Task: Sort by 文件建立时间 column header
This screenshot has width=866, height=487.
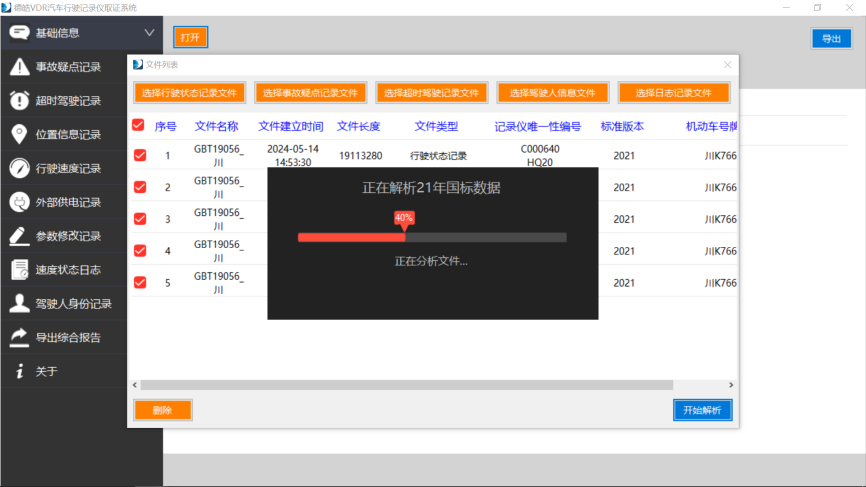Action: coord(291,126)
